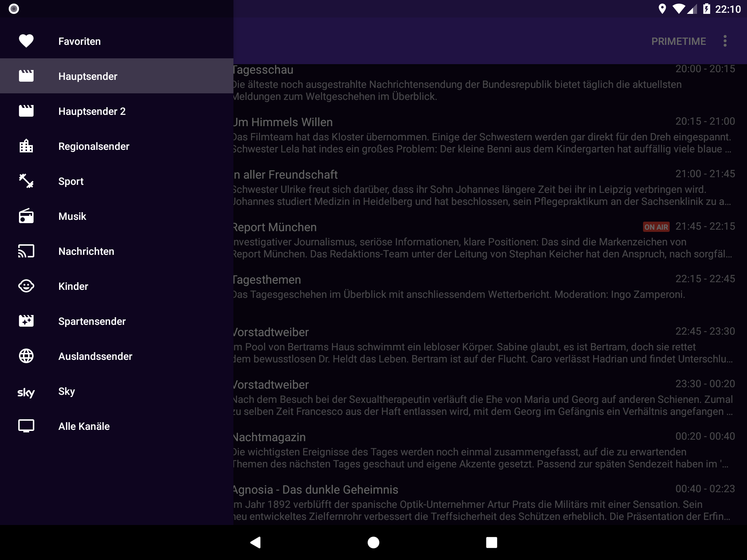Viewport: 747px width, 560px height.
Task: Open the three-dot overflow menu
Action: click(x=725, y=41)
